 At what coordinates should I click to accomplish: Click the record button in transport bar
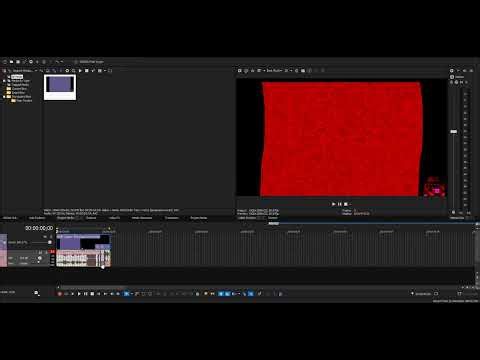click(x=60, y=294)
